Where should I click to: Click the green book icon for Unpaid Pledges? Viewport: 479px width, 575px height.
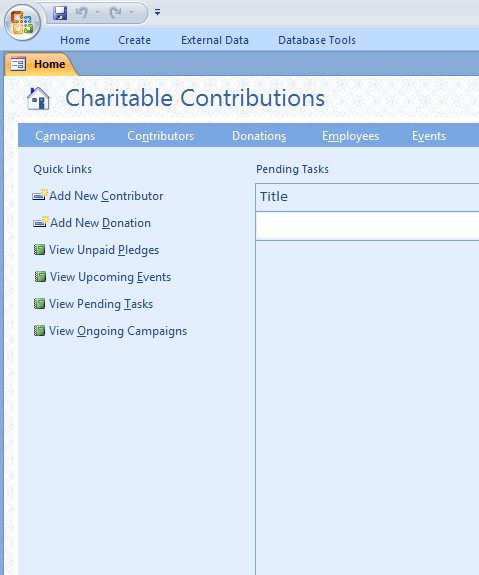click(x=39, y=250)
